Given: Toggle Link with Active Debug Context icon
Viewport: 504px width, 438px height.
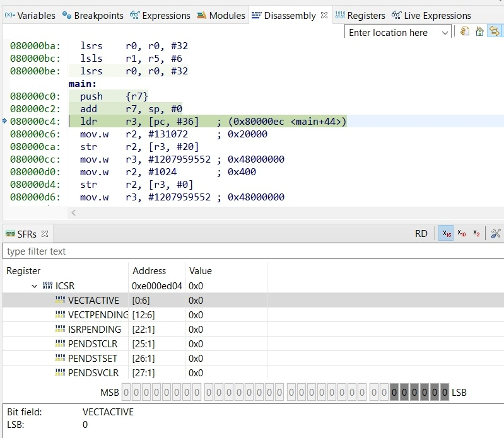Looking at the screenshot, I should (x=495, y=31).
